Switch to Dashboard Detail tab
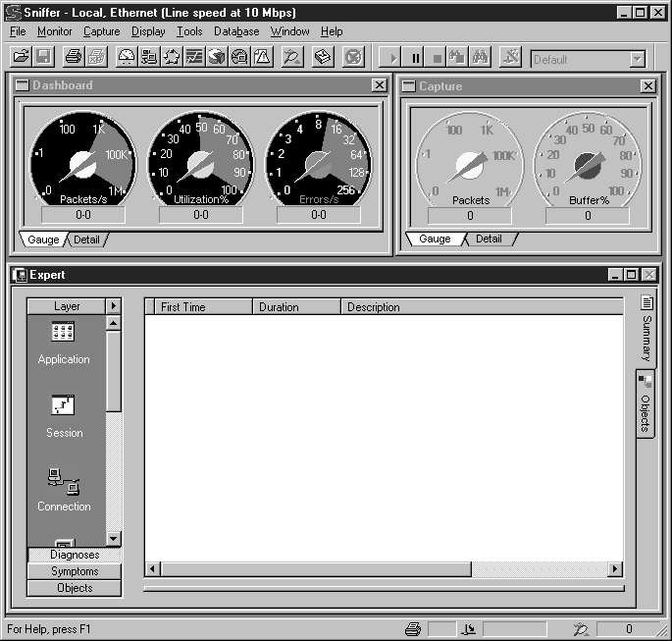The height and width of the screenshot is (641, 672). click(87, 240)
